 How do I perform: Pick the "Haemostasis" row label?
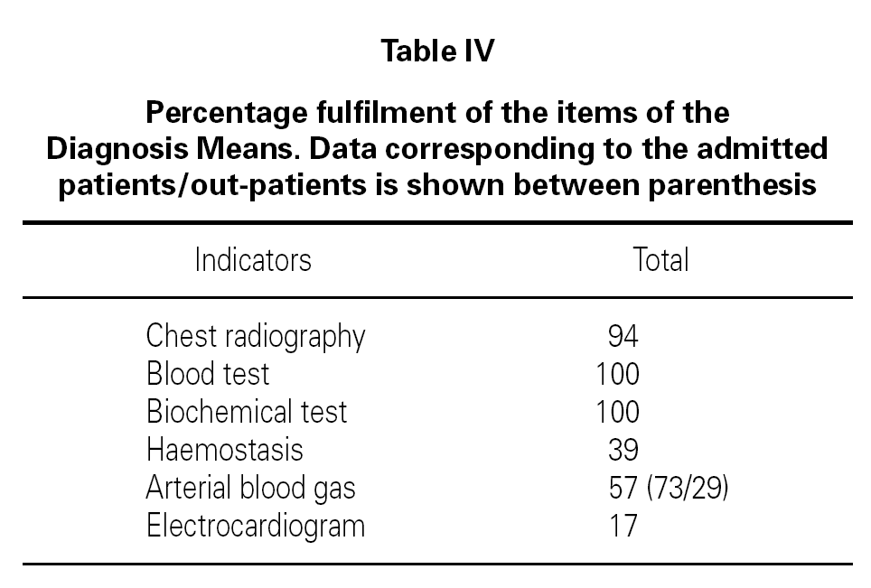pos(225,449)
